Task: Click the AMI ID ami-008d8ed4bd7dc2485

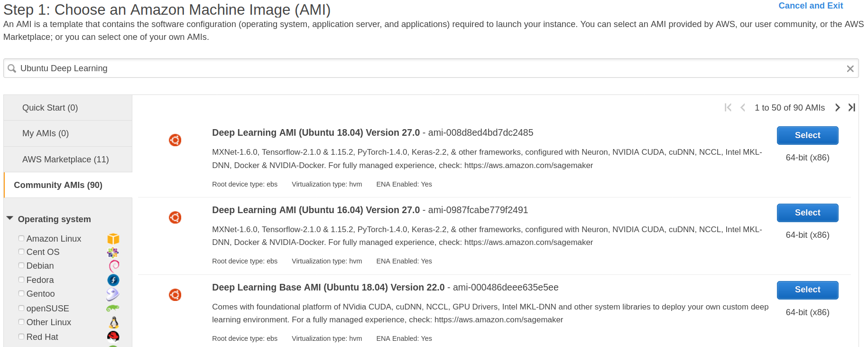Action: click(x=480, y=132)
